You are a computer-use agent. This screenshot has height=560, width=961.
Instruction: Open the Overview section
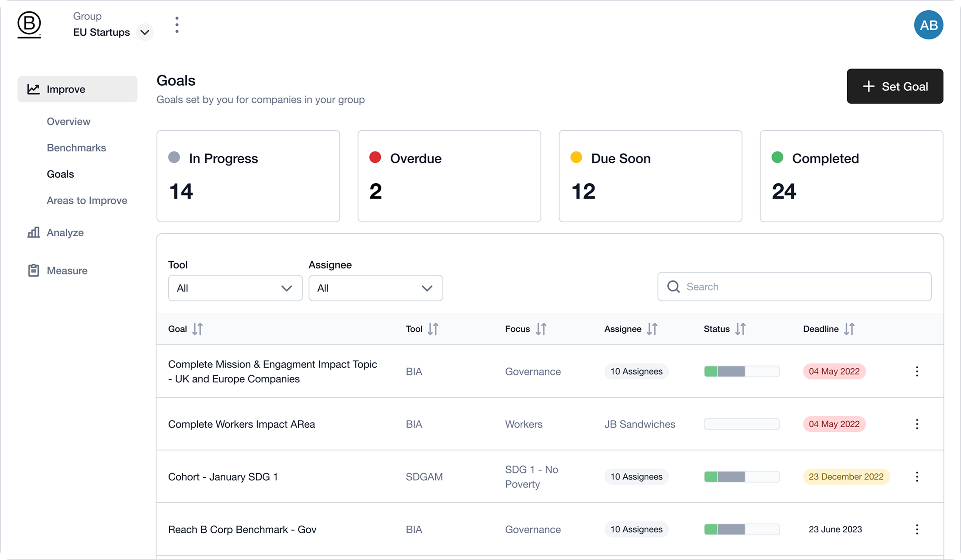point(68,121)
